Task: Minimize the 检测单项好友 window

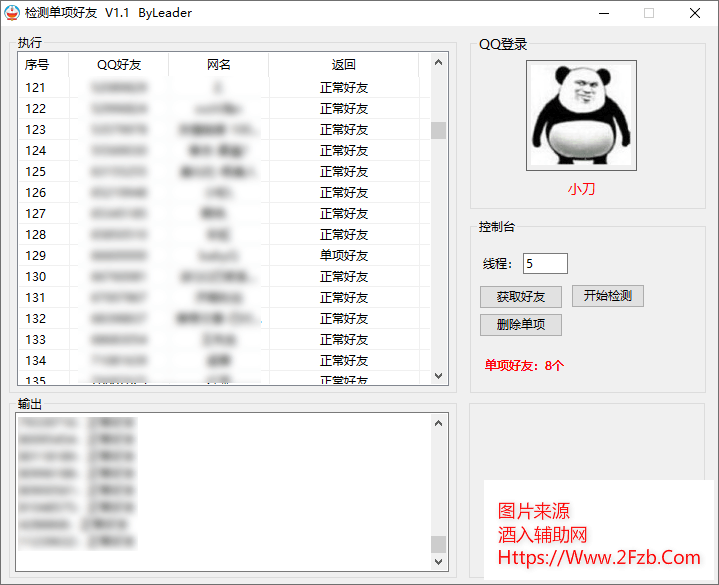Action: (x=604, y=13)
